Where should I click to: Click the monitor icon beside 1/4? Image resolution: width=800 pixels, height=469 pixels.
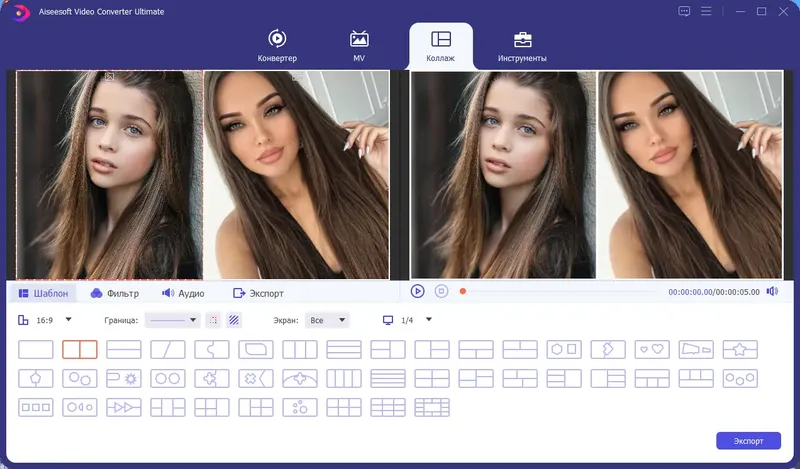[388, 320]
